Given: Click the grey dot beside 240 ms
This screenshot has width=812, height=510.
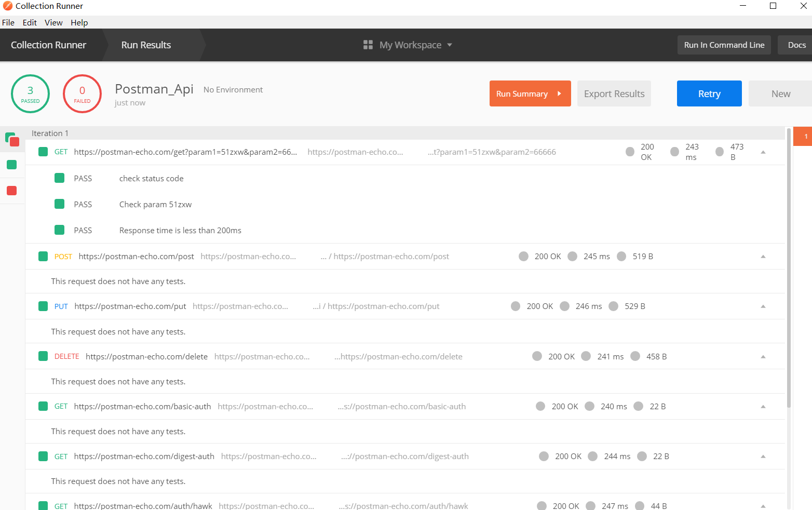Looking at the screenshot, I should 590,406.
